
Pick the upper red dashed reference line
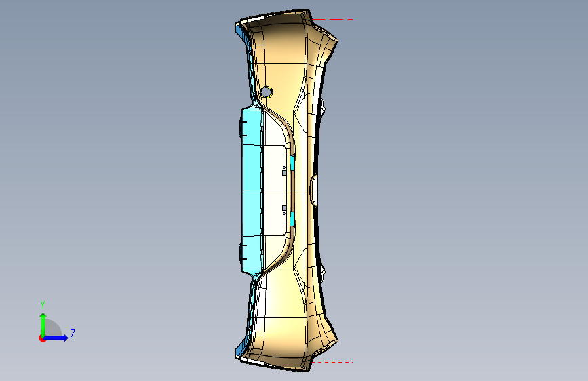coord(332,19)
